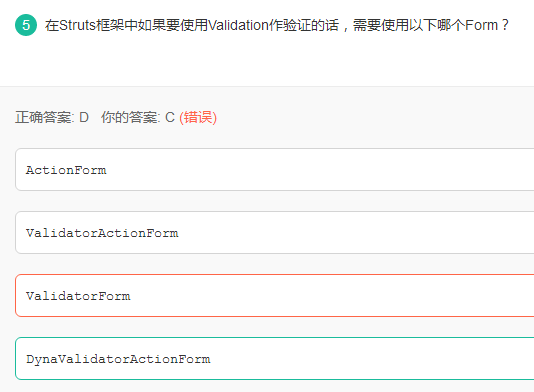Click the 作验证的话 phrase in question
This screenshot has height=392, width=534.
[x=304, y=25]
